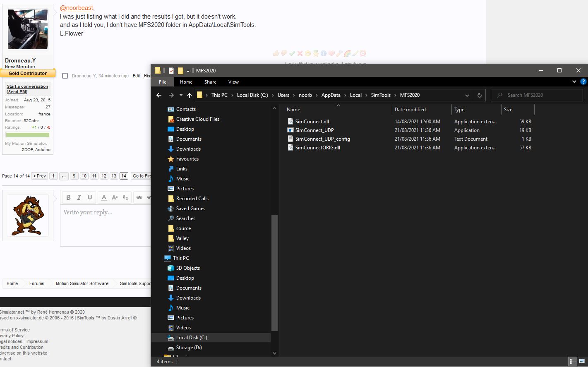
Task: Open the Quick Access Toolbar customize dropdown
Action: pos(188,71)
